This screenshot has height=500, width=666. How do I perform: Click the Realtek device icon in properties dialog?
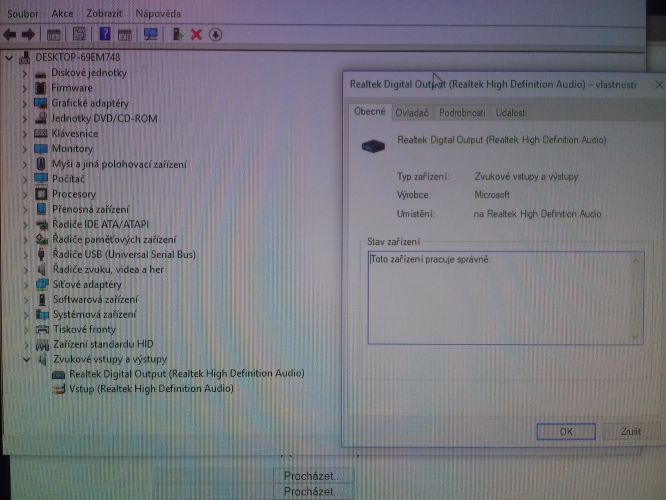click(x=373, y=146)
